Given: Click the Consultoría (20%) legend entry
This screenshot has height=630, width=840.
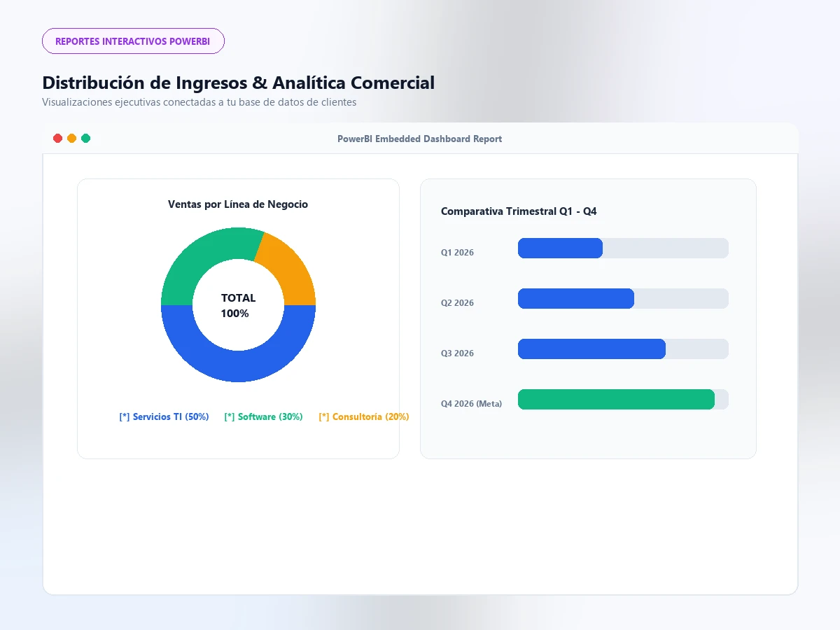Looking at the screenshot, I should (364, 416).
